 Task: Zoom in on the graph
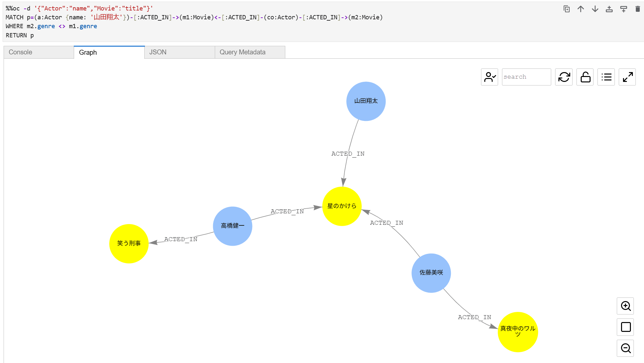coord(626,306)
